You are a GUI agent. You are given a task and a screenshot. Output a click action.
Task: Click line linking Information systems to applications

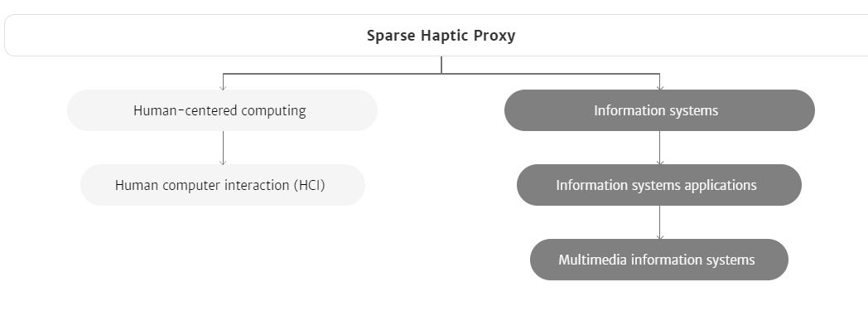(x=659, y=145)
